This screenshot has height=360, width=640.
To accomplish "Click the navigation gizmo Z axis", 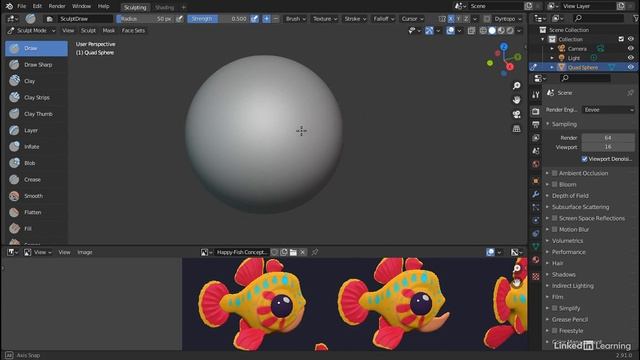I will [x=504, y=47].
